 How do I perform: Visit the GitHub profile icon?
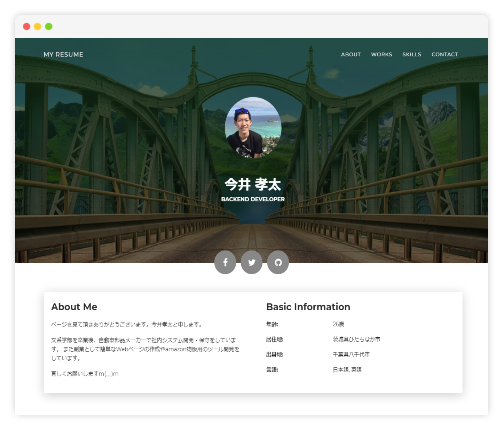click(278, 262)
